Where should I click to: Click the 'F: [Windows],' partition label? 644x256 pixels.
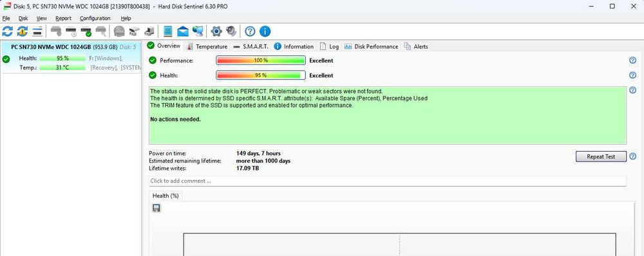[x=106, y=59]
